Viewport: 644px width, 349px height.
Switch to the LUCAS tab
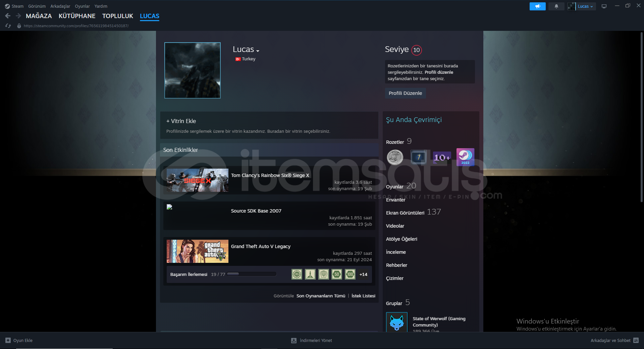150,16
